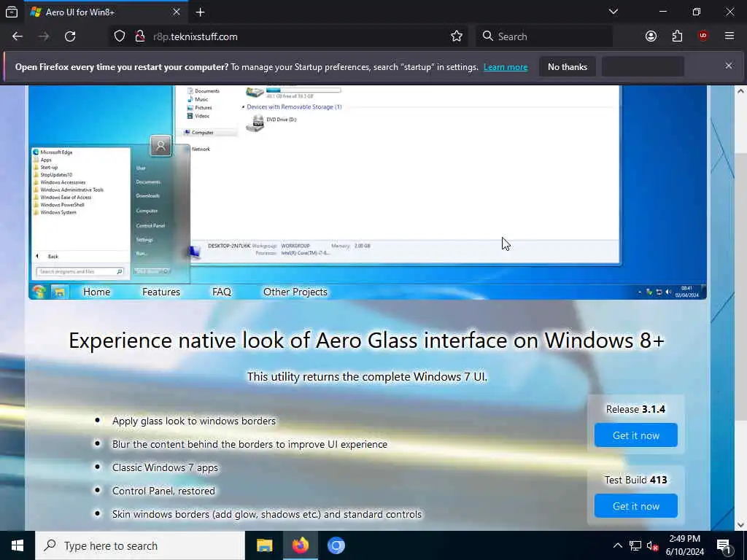This screenshot has height=560, width=747.
Task: Open the blue circle app in taskbar
Action: pyautogui.click(x=336, y=545)
